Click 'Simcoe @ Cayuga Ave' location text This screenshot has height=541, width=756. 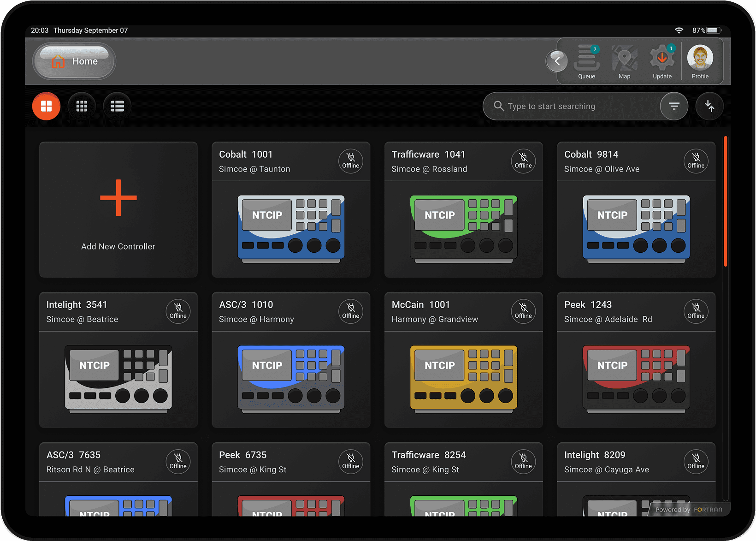[x=607, y=470]
